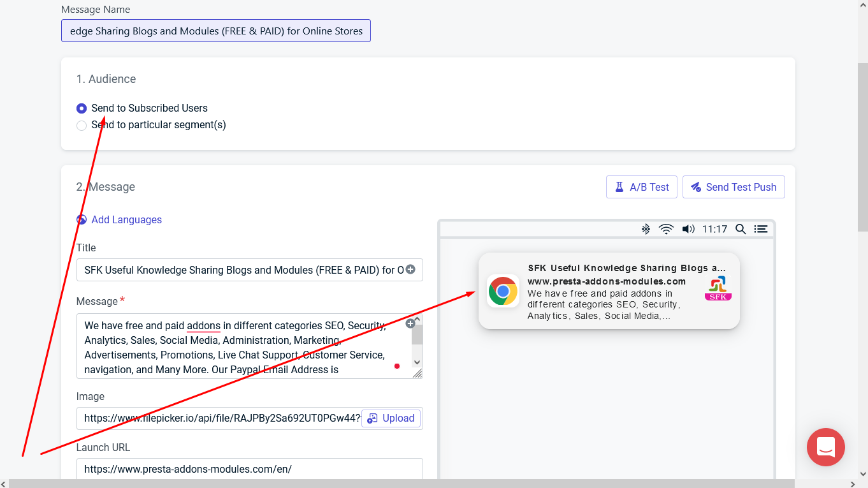
Task: Click the Send Test Push button
Action: (734, 187)
